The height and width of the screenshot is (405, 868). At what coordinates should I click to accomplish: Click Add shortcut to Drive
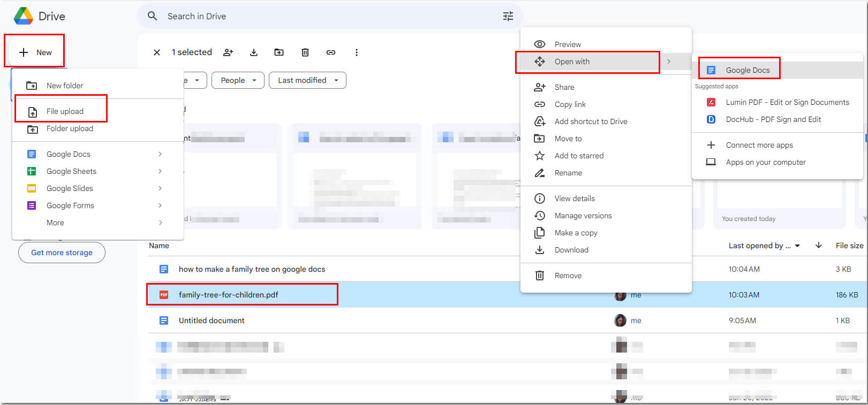[606, 121]
